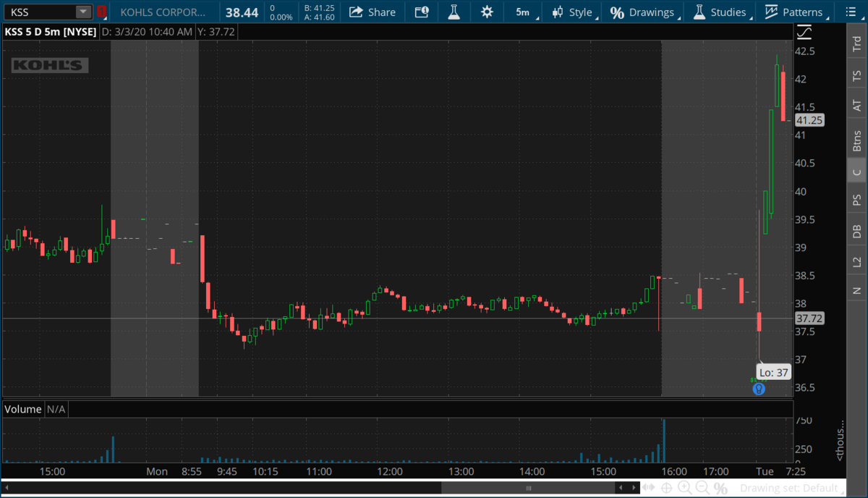Click the last price 38.44
This screenshot has width=868, height=498.
coord(242,12)
